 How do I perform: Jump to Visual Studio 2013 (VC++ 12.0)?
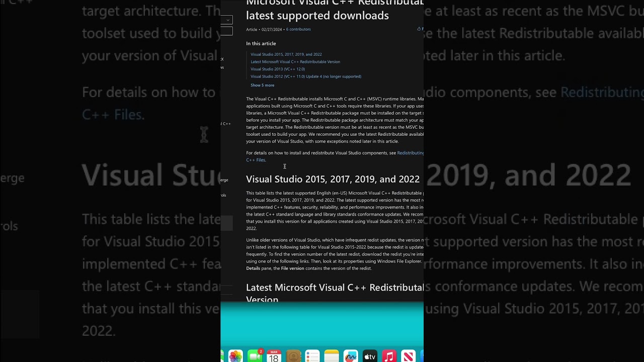278,69
